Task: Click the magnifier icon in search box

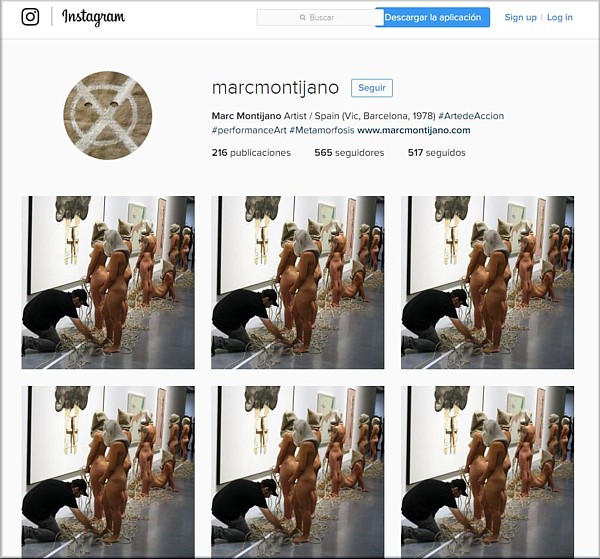Action: pos(303,17)
